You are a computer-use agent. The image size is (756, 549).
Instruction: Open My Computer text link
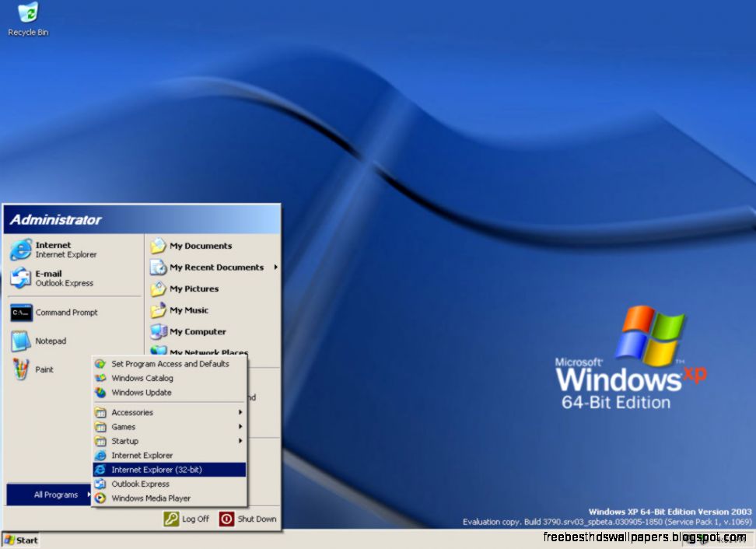198,331
